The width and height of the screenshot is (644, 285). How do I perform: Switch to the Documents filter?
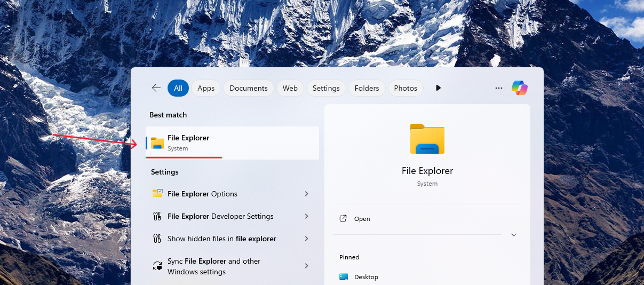pos(249,88)
